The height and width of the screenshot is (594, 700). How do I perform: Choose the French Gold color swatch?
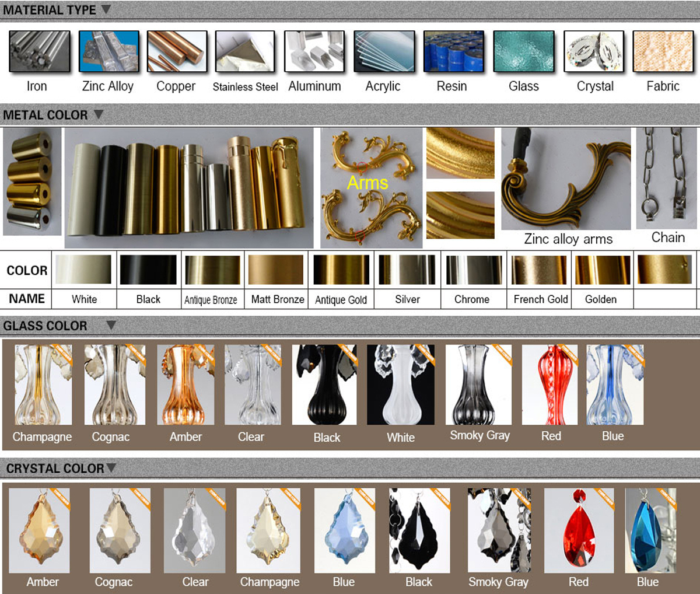pos(539,270)
